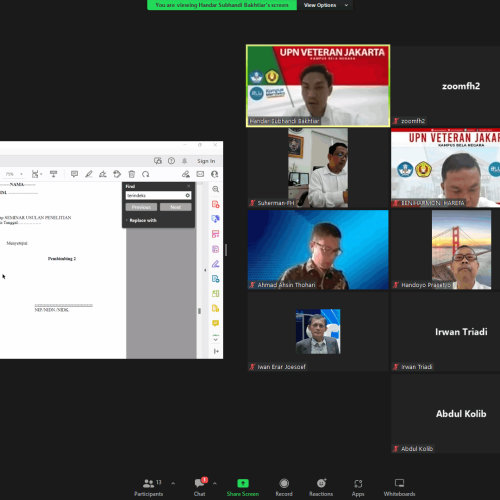Image resolution: width=500 pixels, height=500 pixels.
Task: Select Handar Subhandi Bakhtiar's video tile
Action: tap(318, 86)
